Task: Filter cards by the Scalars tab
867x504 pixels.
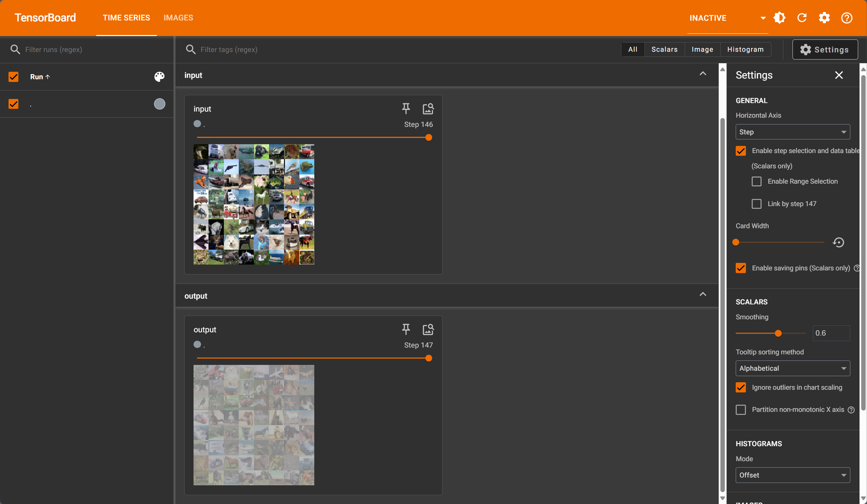Action: tap(664, 49)
